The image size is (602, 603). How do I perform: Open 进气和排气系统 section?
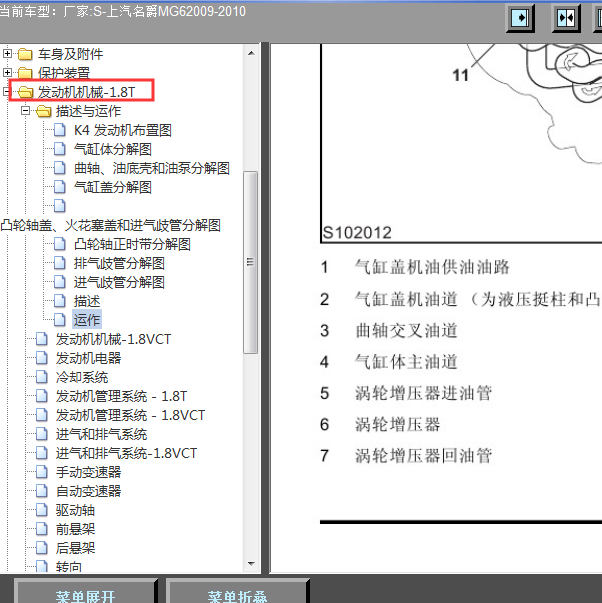pos(102,435)
